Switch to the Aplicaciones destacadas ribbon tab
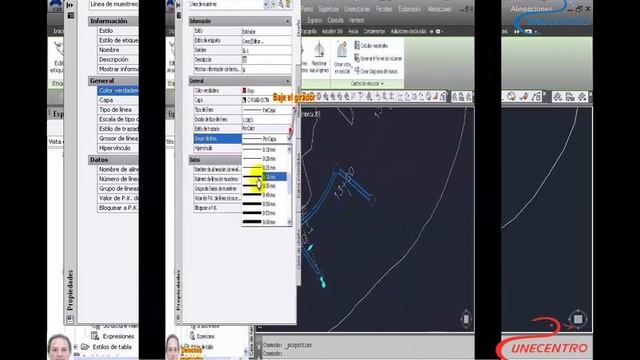This screenshot has height=360, width=640. 408,31
